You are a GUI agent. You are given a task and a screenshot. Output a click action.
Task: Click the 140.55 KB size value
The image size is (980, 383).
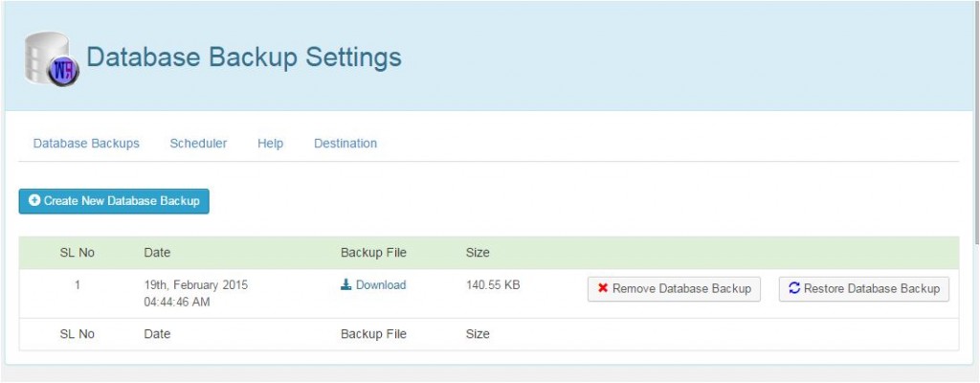[x=493, y=285]
